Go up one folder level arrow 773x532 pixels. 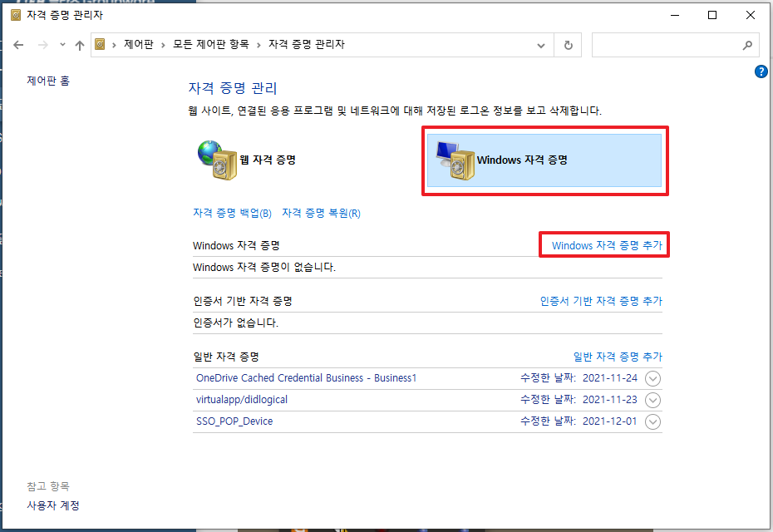80,46
